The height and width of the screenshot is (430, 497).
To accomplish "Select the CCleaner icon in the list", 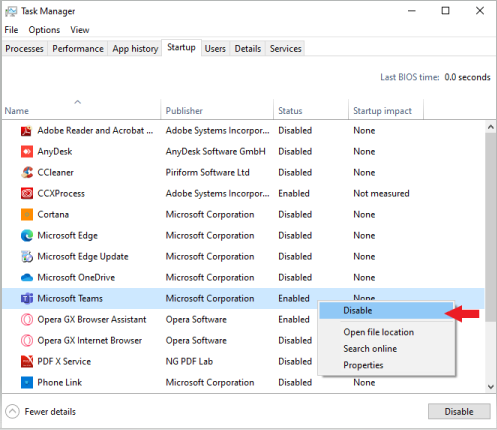I will (27, 173).
